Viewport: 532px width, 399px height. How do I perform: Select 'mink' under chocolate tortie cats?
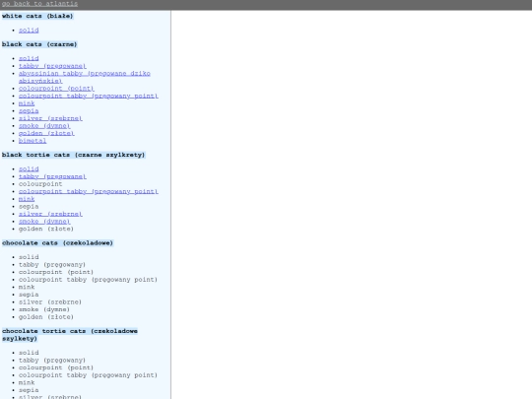coord(27,382)
